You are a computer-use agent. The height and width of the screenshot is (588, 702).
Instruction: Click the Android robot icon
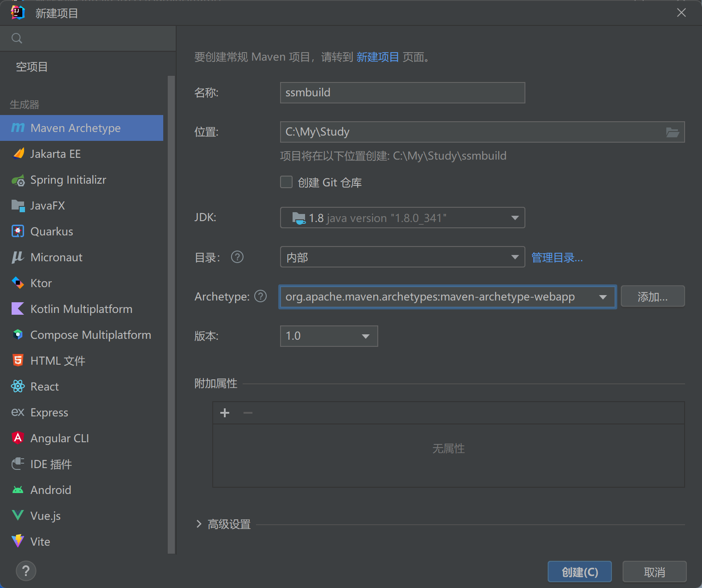(18, 490)
